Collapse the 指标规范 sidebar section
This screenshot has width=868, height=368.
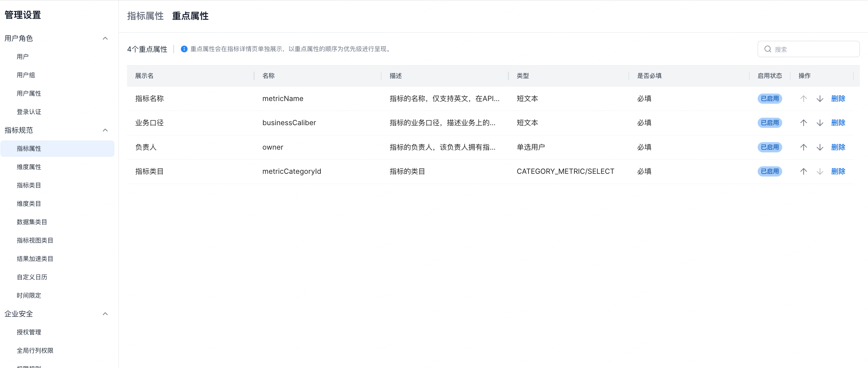click(x=105, y=130)
